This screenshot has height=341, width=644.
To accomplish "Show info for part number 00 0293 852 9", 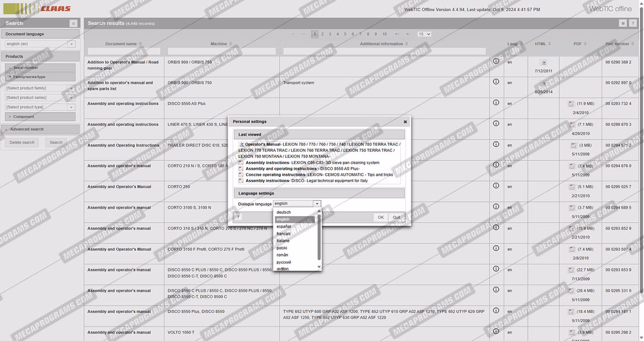I will [496, 227].
